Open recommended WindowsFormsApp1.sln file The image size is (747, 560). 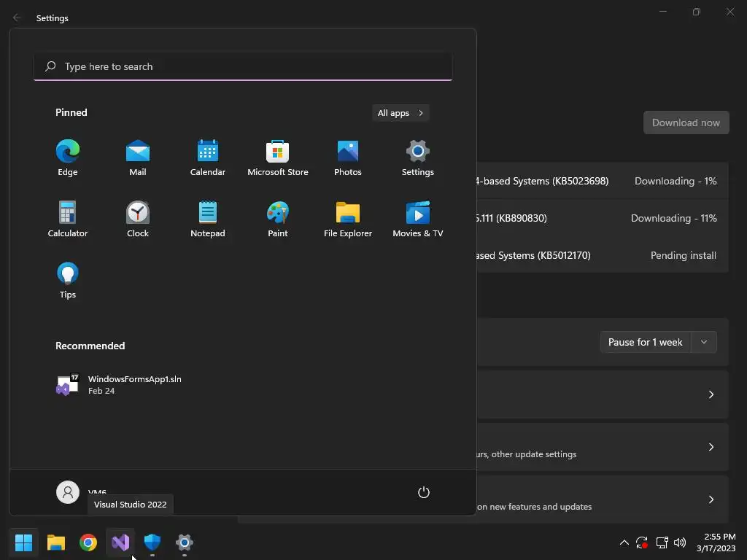click(x=119, y=385)
